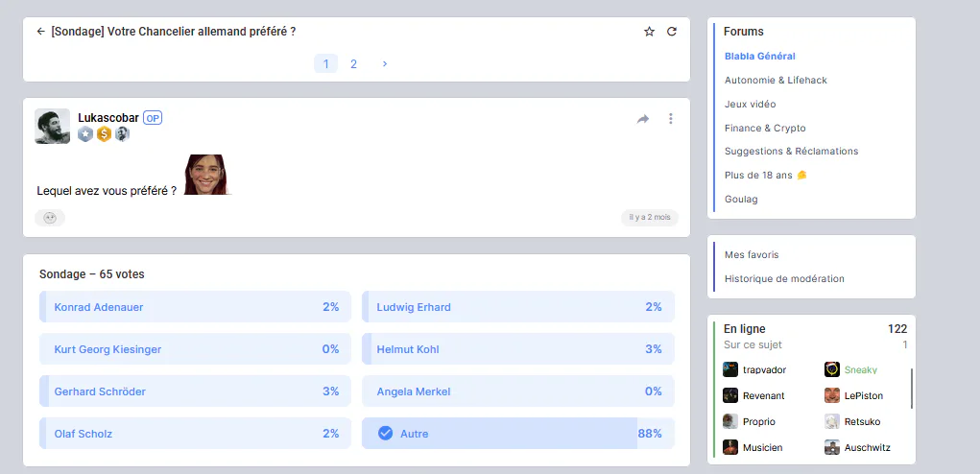Click the checked Autre poll option
Image resolution: width=980 pixels, height=474 pixels.
[518, 434]
